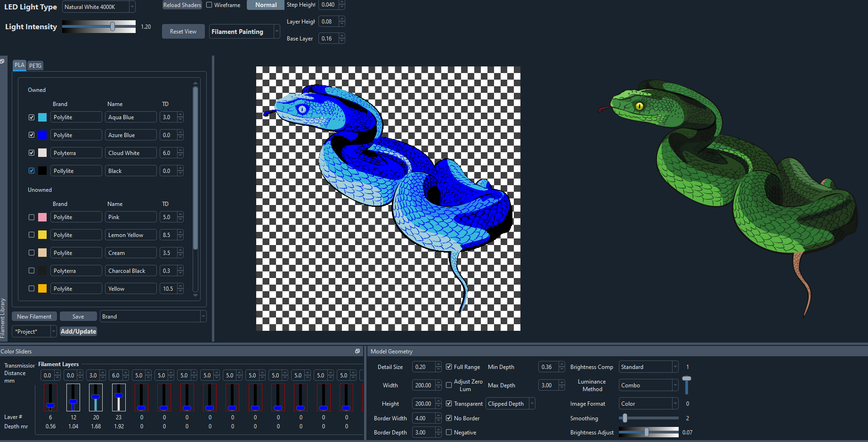Open the LED Light Type dropdown
Screen dimensions: 868x442
[x=132, y=7]
